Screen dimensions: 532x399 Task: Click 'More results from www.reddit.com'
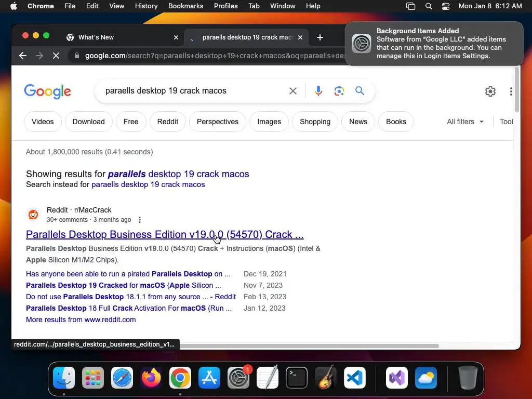click(81, 320)
